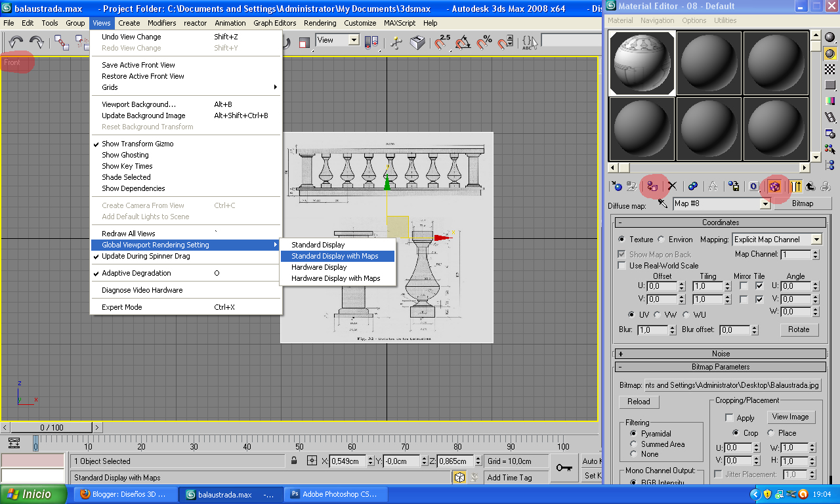Click Expert Mode menu entry
The width and height of the screenshot is (840, 504).
186,307
